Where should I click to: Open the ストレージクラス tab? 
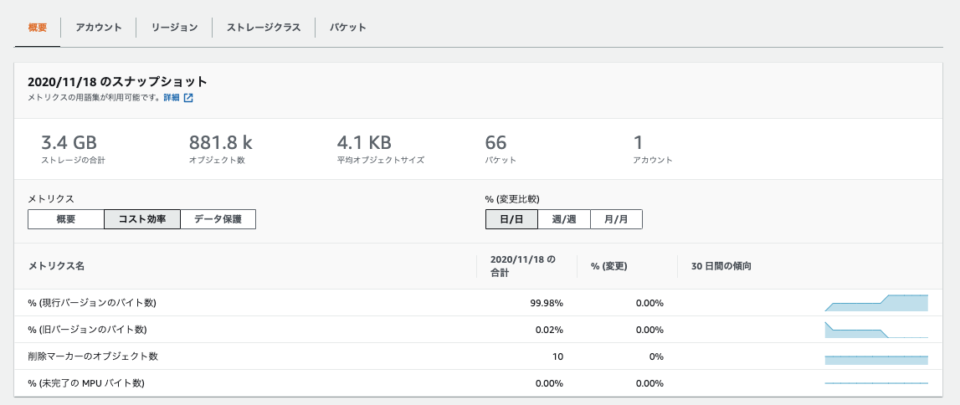tap(264, 28)
